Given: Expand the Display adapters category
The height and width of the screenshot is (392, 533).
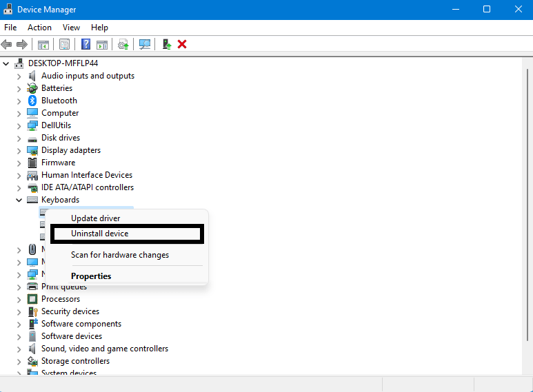Looking at the screenshot, I should (x=19, y=151).
